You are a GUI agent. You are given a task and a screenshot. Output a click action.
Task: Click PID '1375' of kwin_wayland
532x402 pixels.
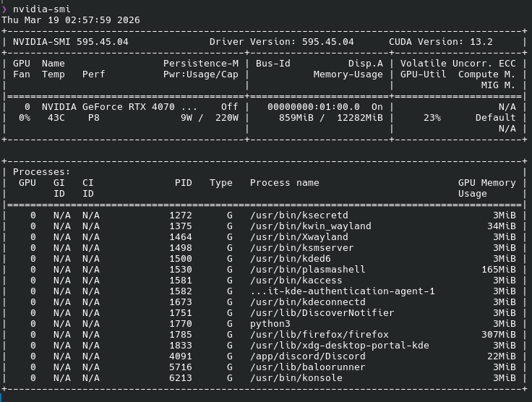coord(181,226)
